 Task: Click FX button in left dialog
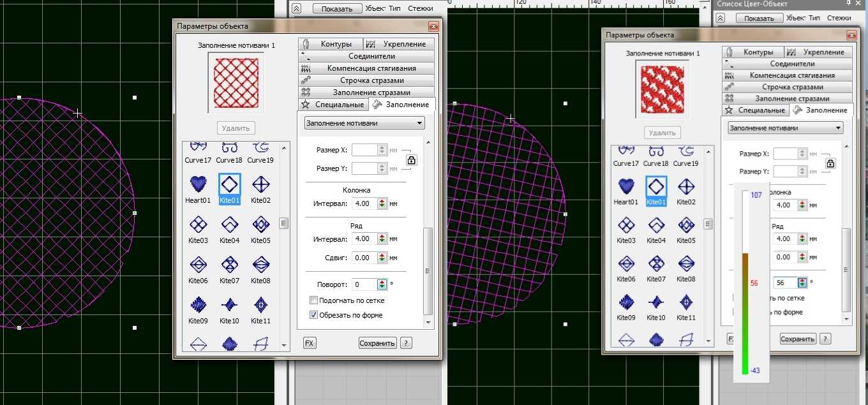pos(310,343)
